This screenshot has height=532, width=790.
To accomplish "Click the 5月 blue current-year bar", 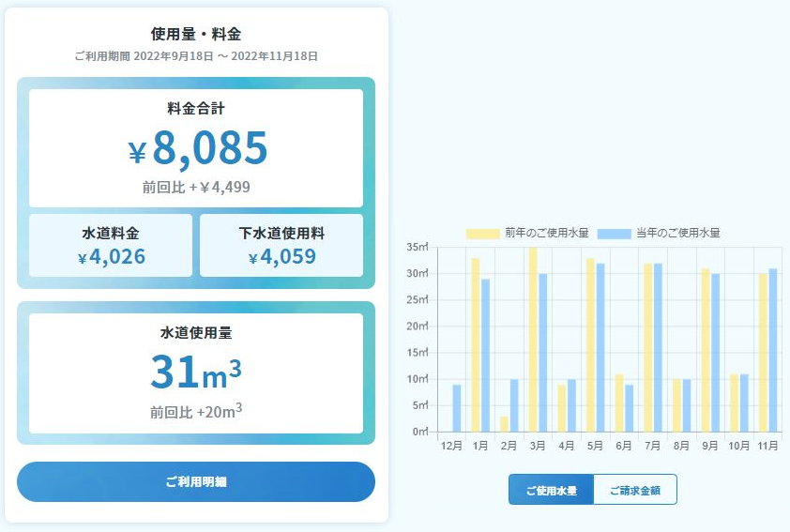I will tap(600, 347).
